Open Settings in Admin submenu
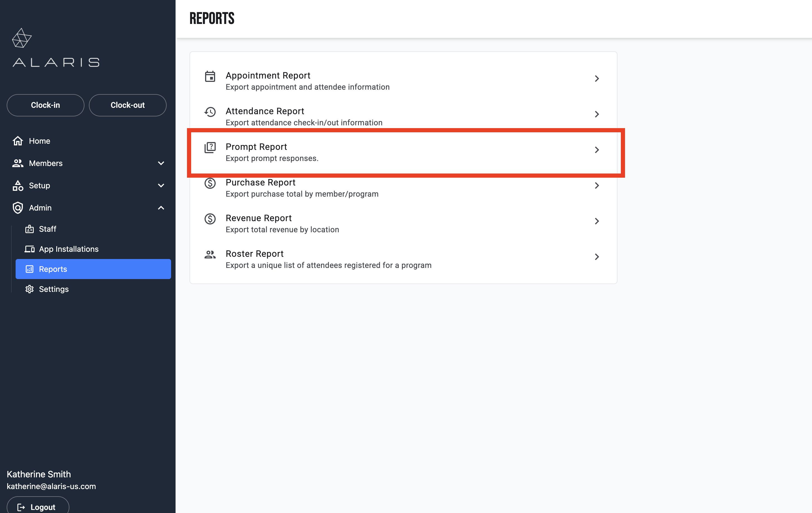 (54, 289)
